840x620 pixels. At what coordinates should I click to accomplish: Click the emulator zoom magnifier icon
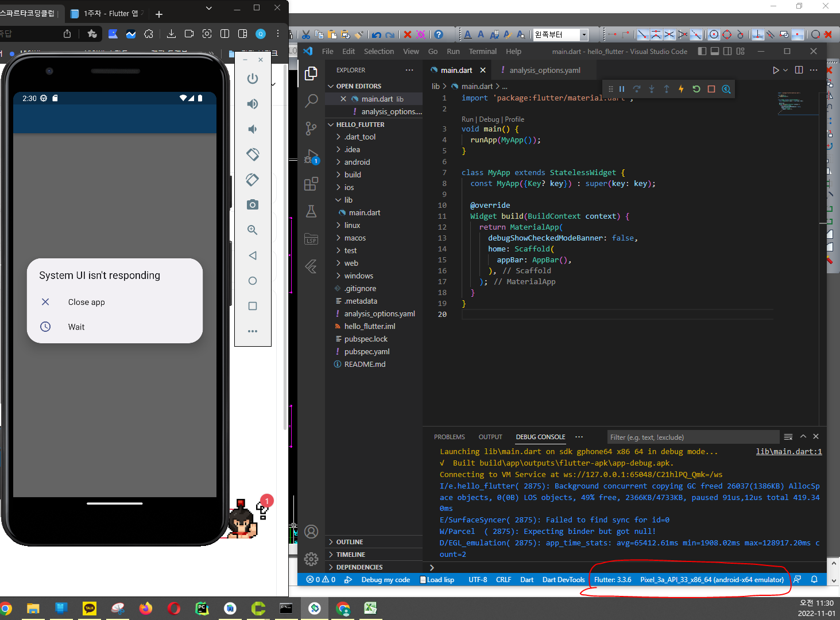click(253, 230)
